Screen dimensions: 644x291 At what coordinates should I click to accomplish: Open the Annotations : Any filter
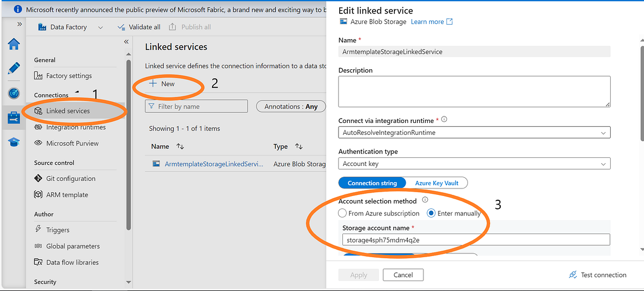pos(291,106)
